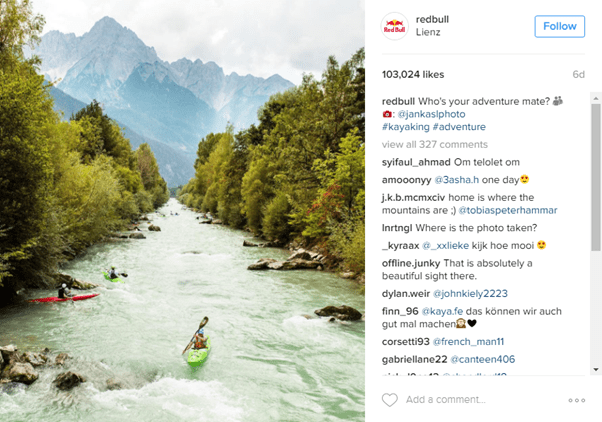Open the #kayaking hashtag
Viewport: 602px width, 422px height.
pyautogui.click(x=405, y=127)
